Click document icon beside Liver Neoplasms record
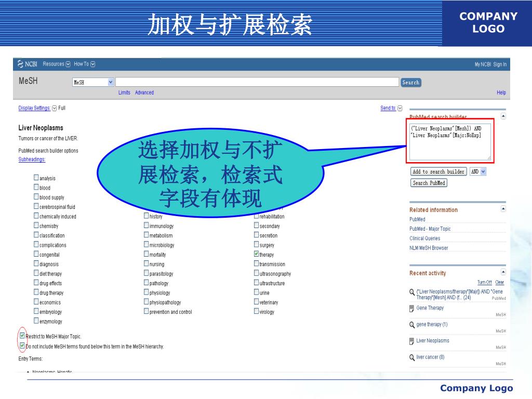The height and width of the screenshot is (399, 532). [x=412, y=341]
